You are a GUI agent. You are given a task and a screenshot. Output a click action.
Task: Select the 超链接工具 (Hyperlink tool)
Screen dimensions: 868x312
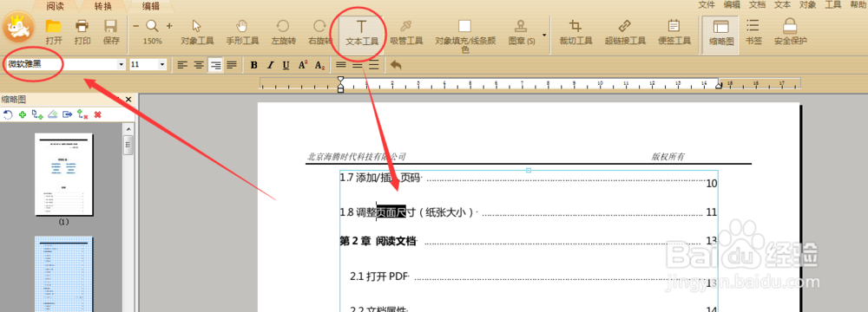pyautogui.click(x=625, y=31)
